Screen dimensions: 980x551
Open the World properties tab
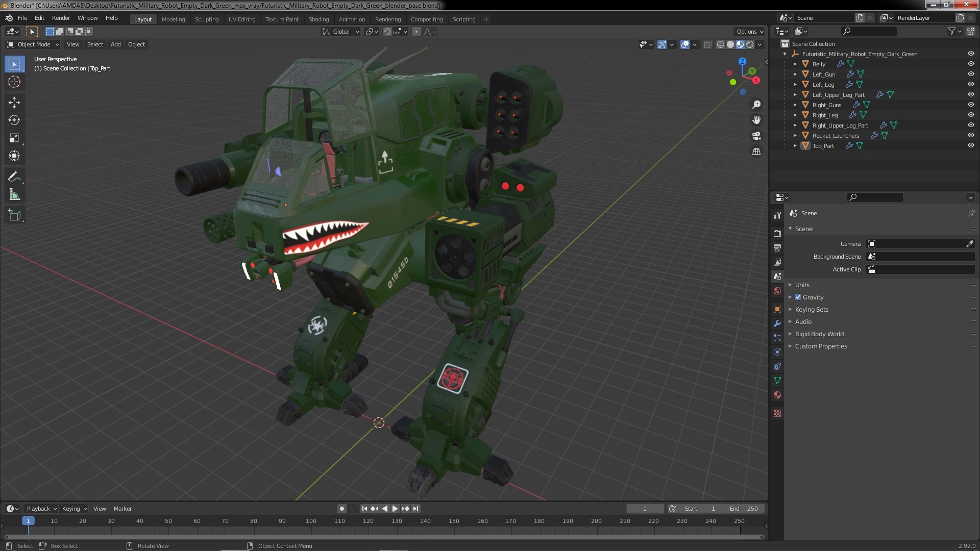coord(777,291)
